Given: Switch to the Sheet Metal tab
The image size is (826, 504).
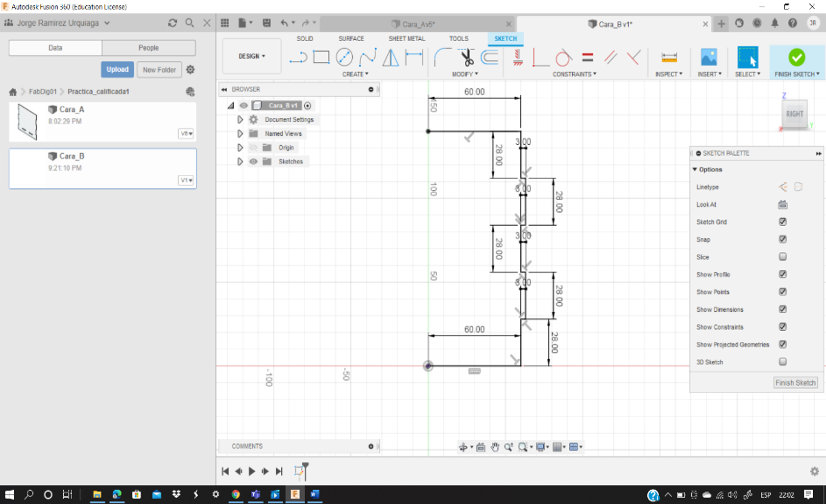Looking at the screenshot, I should [407, 38].
